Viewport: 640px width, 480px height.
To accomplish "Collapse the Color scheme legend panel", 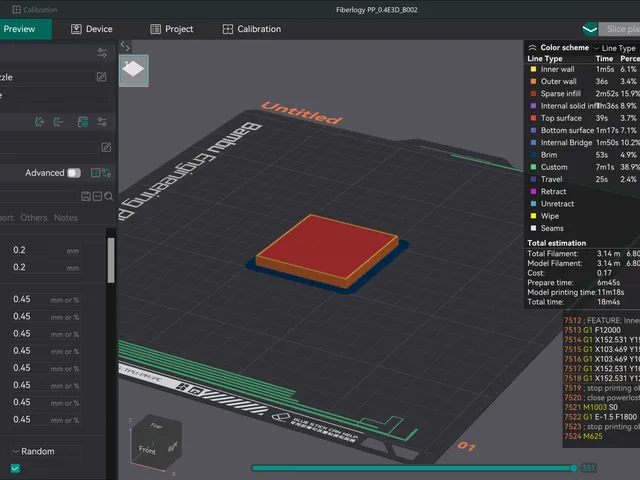I will 532,48.
